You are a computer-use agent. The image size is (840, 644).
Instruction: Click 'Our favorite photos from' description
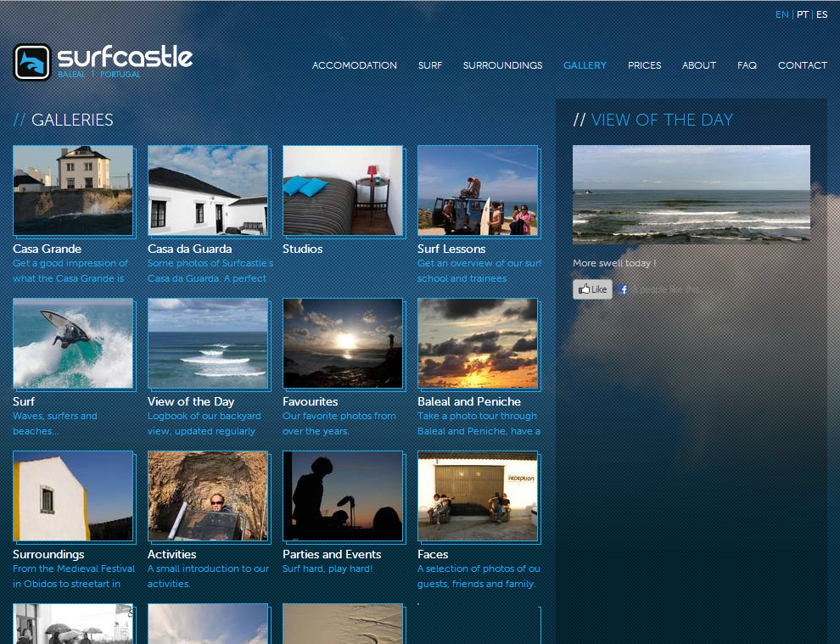click(x=339, y=417)
